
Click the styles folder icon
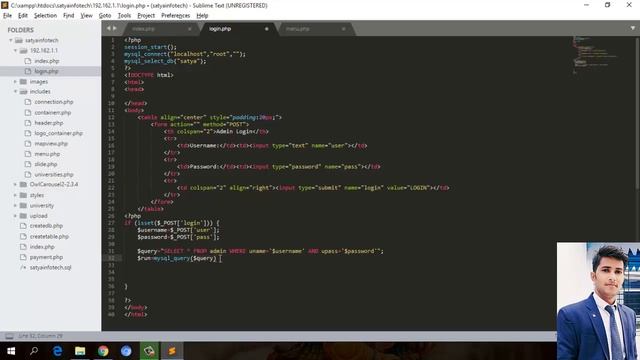click(x=23, y=195)
